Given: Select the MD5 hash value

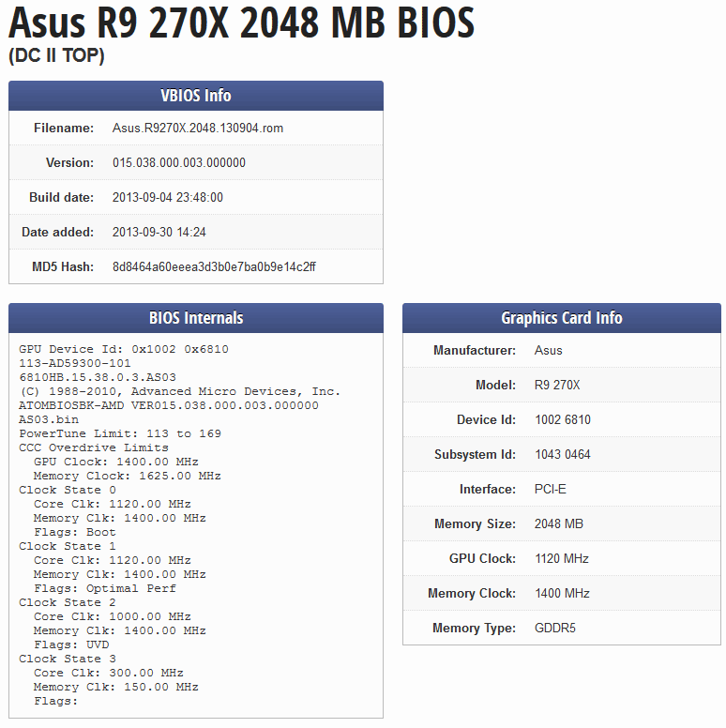Looking at the screenshot, I should click(214, 266).
